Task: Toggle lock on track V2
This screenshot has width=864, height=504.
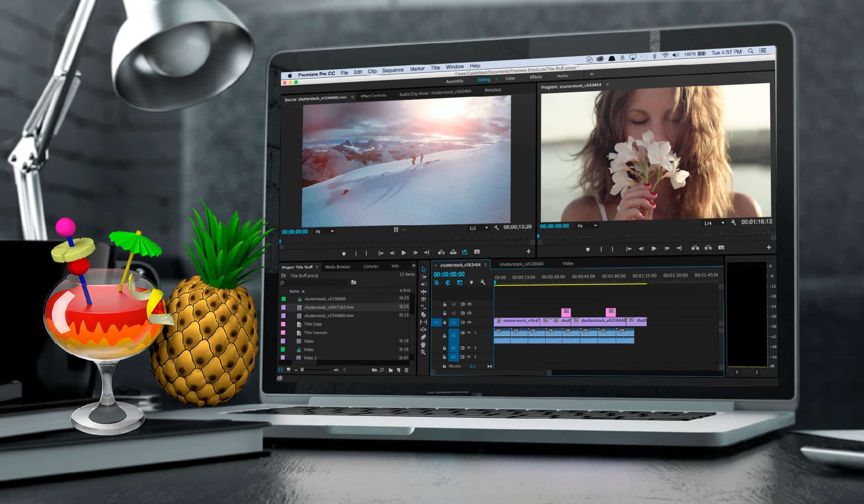Action: pos(445,313)
